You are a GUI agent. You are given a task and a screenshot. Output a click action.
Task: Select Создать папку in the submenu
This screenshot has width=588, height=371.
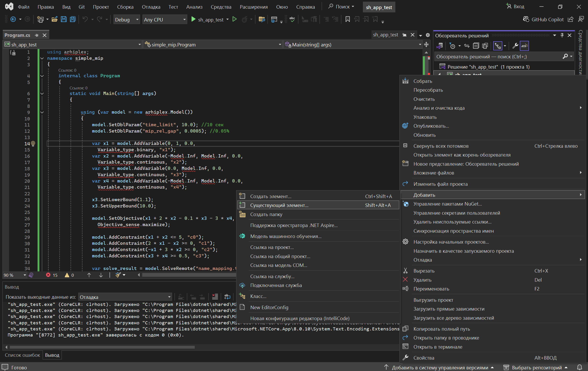(318, 214)
